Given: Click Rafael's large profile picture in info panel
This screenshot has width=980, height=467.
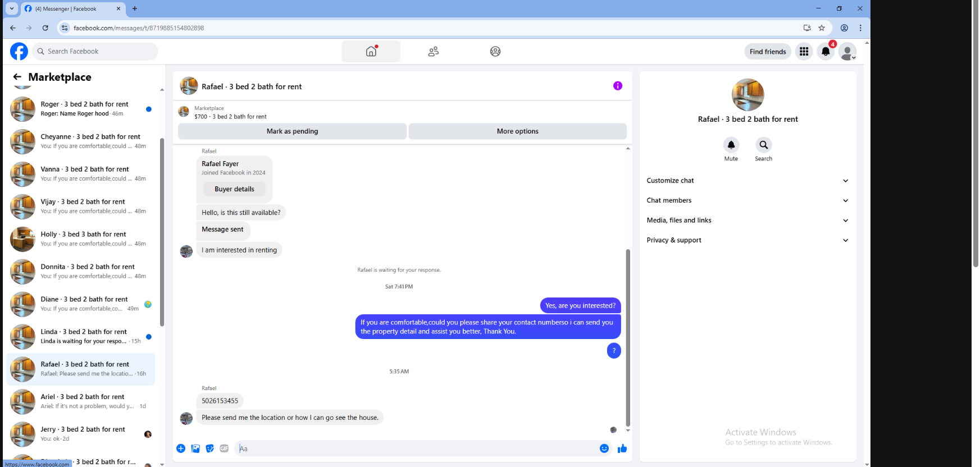Looking at the screenshot, I should 748,95.
